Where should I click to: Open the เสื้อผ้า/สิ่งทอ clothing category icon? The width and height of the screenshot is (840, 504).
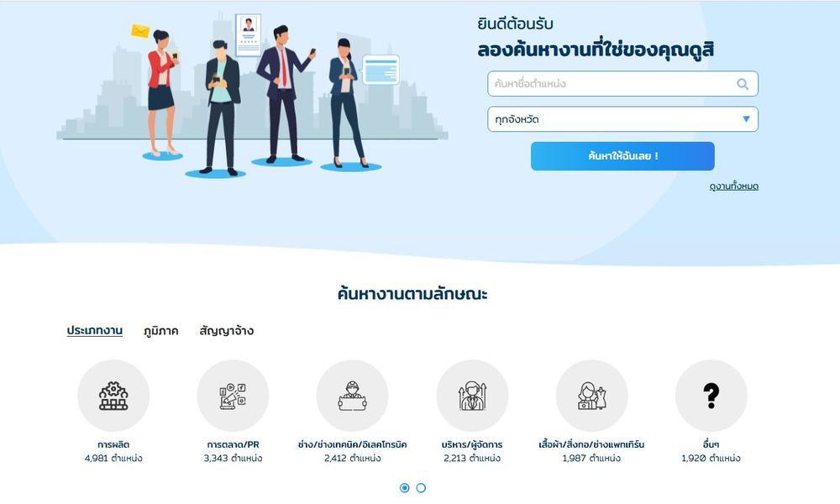pyautogui.click(x=591, y=396)
